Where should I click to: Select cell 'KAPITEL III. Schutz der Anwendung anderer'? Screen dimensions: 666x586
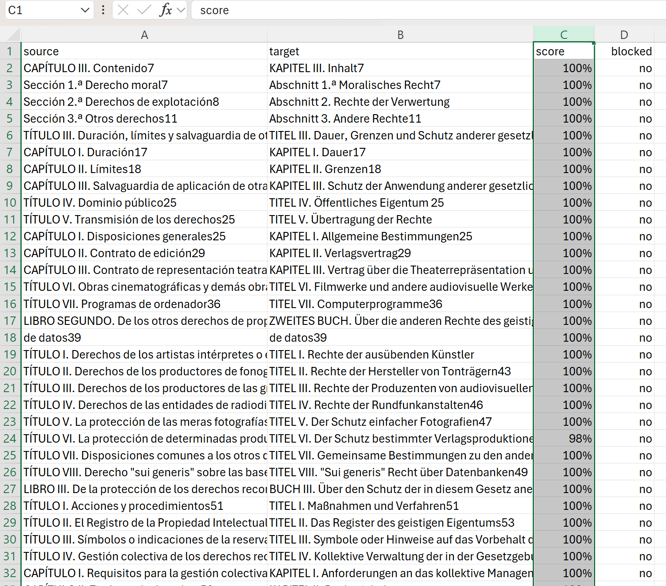pyautogui.click(x=400, y=186)
